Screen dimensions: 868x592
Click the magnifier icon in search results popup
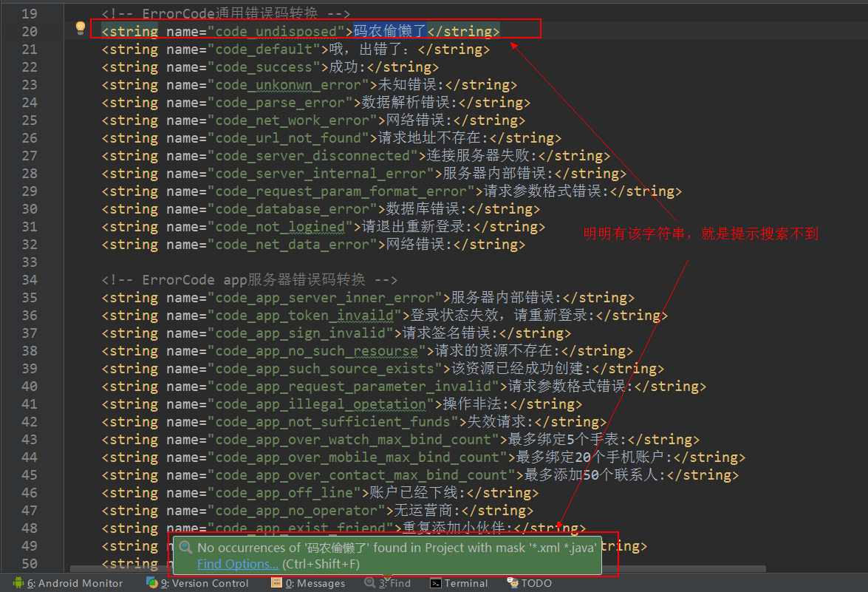[185, 548]
